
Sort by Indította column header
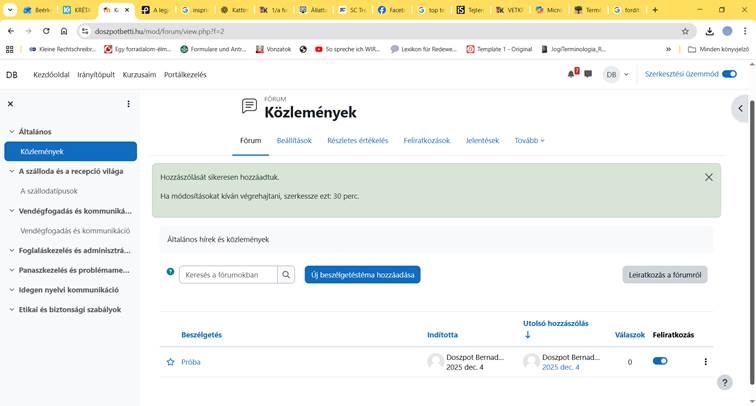pyautogui.click(x=442, y=335)
